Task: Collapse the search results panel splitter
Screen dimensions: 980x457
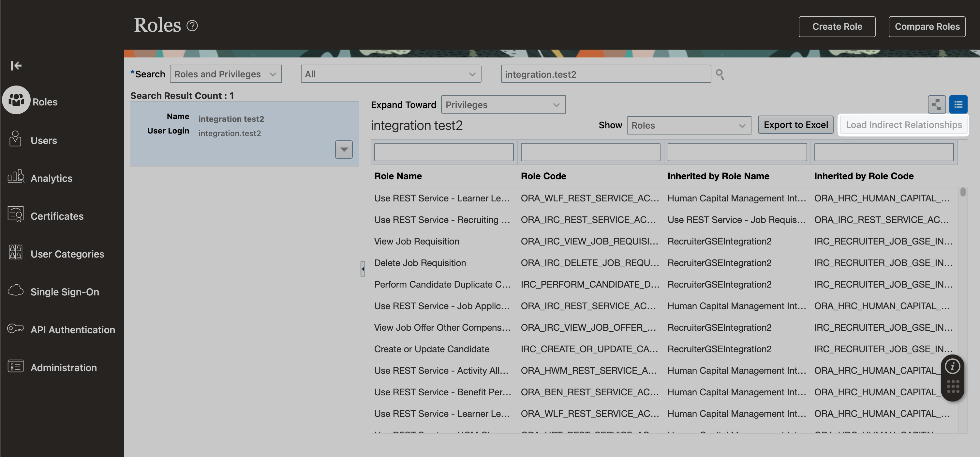Action: [363, 268]
